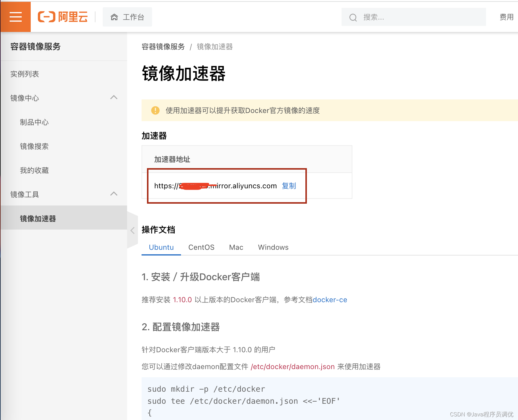The height and width of the screenshot is (420, 518).
Task: Open 实例列表 in the sidebar
Action: [x=64, y=74]
